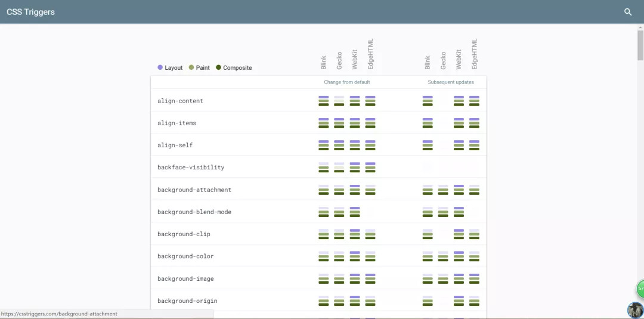Click align-items Gecko change-from-default indicator
This screenshot has height=319, width=644.
coord(339,123)
